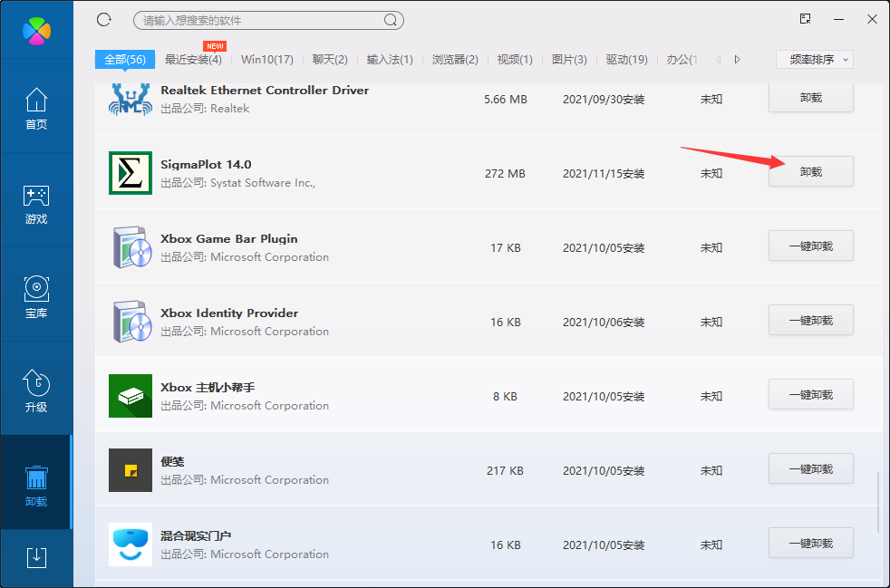Click 一键卸载 for Xbox 主机小帮手

pyautogui.click(x=810, y=394)
